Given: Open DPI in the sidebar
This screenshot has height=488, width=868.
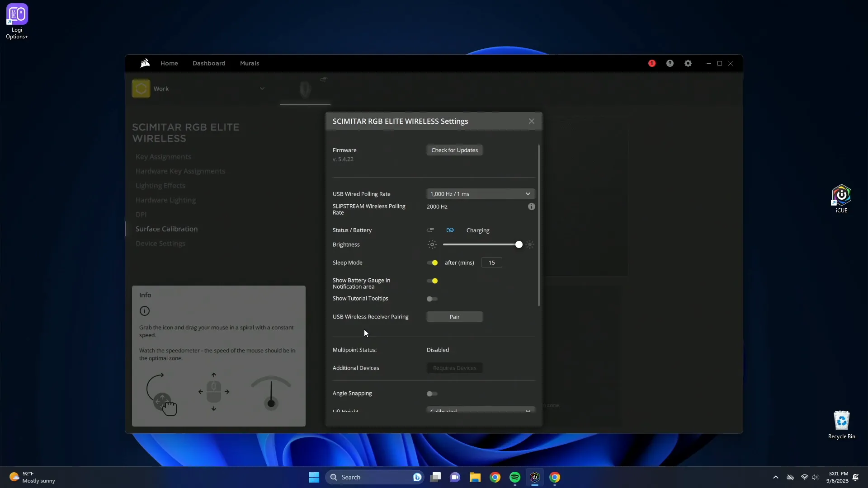Looking at the screenshot, I should point(141,215).
